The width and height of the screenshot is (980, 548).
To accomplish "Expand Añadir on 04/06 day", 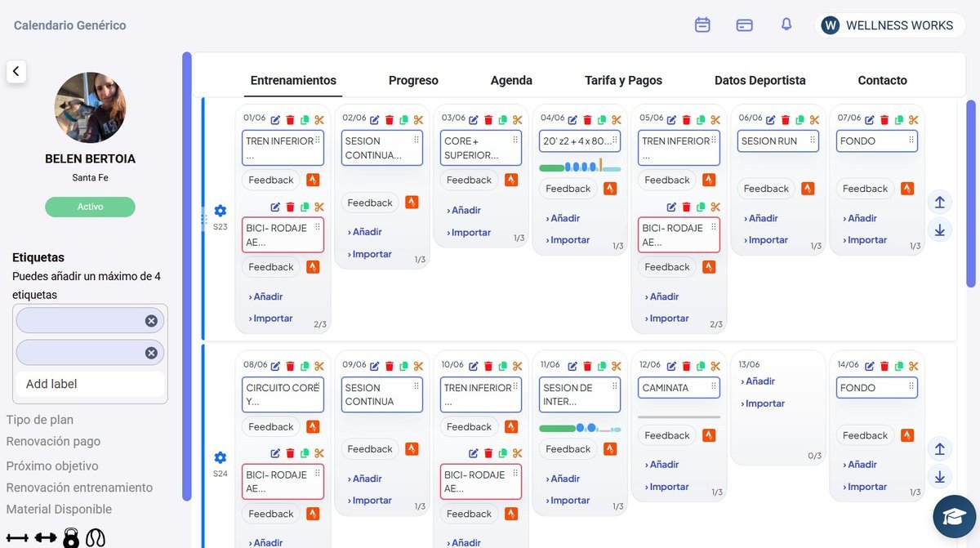I will pos(563,218).
